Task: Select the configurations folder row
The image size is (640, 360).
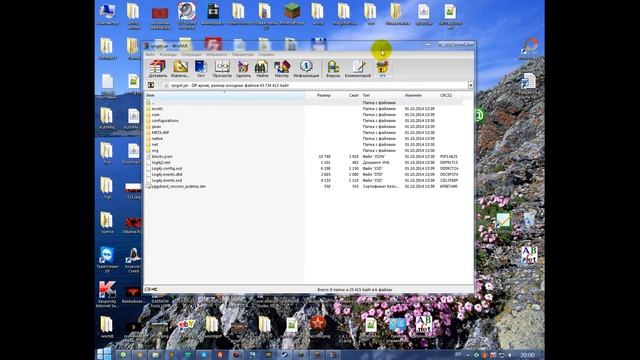Action: pos(304,121)
